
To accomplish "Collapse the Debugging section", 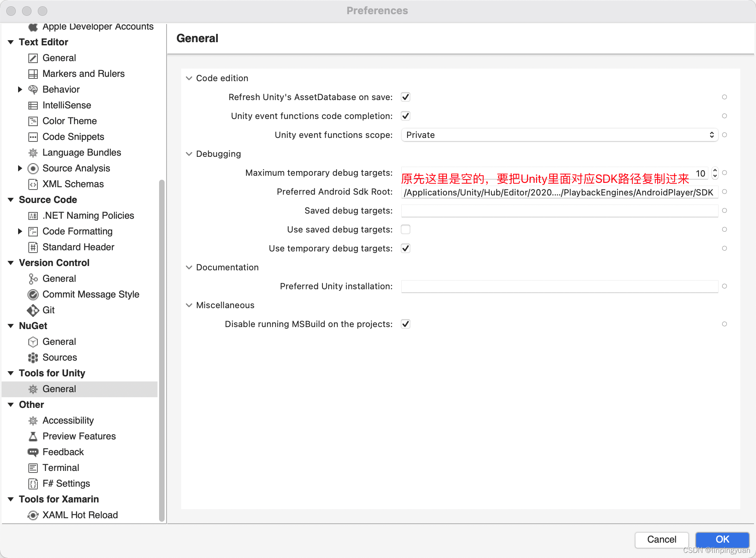I will point(189,154).
